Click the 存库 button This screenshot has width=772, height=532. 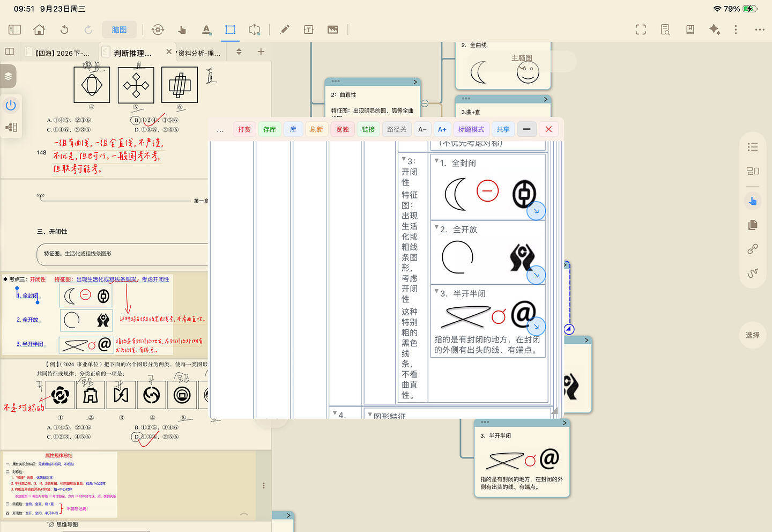270,129
